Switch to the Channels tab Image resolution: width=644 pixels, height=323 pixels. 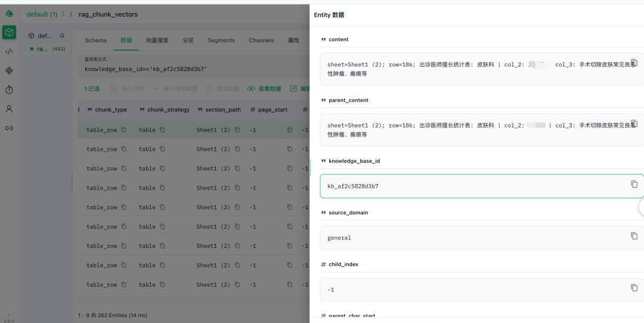click(261, 40)
